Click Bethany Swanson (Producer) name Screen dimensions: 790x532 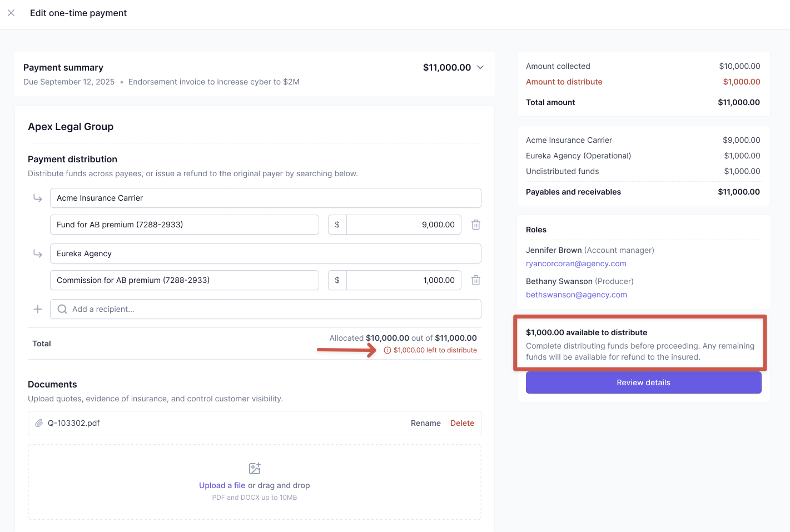[580, 281]
